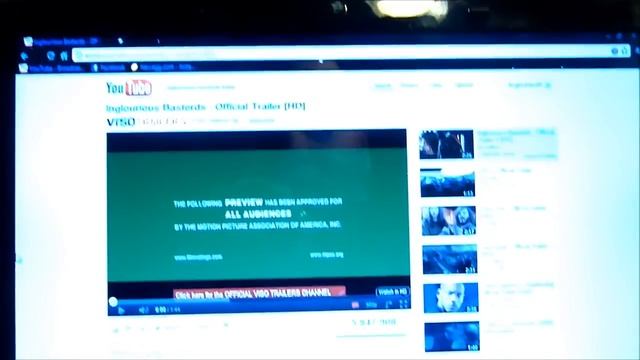Open the first related video thumbnail
Viewport: 640px width, 360px height.
tap(447, 144)
